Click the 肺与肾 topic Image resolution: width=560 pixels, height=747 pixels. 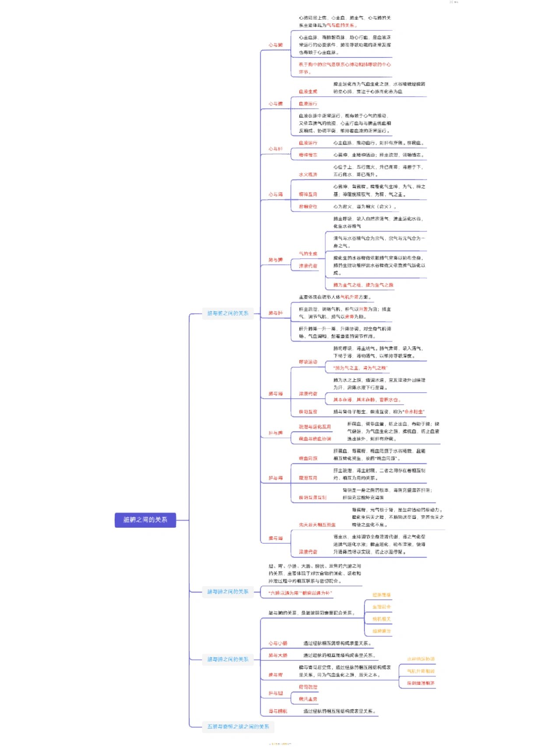click(276, 394)
